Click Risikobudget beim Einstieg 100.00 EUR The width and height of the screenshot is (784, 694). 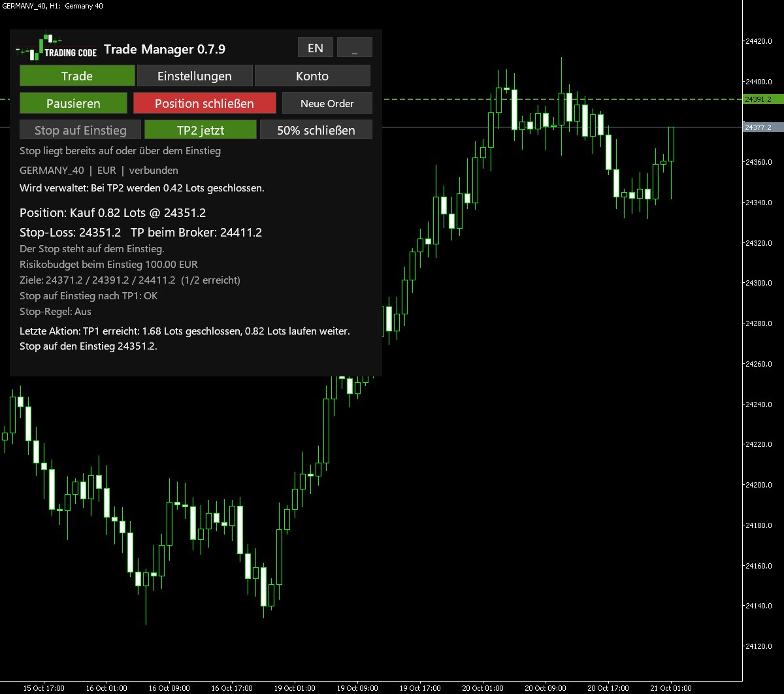click(x=108, y=265)
